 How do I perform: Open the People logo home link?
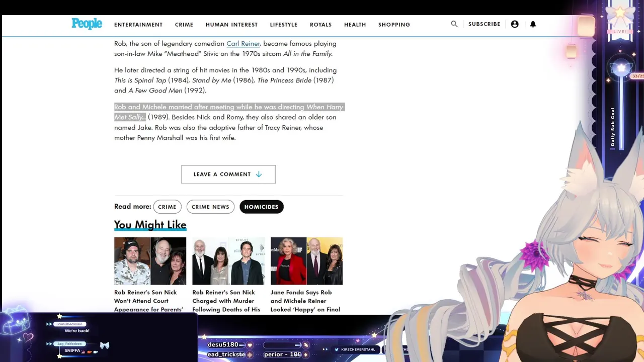[x=87, y=24]
